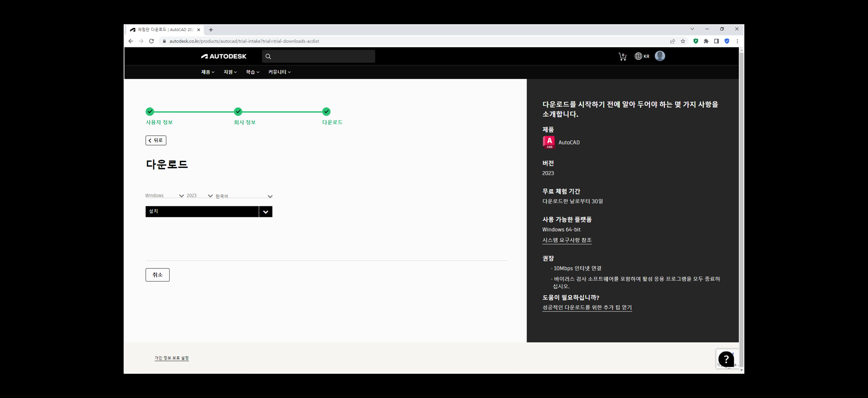This screenshot has width=868, height=398.
Task: Click the Windows 64-bit platform text
Action: [x=561, y=230]
